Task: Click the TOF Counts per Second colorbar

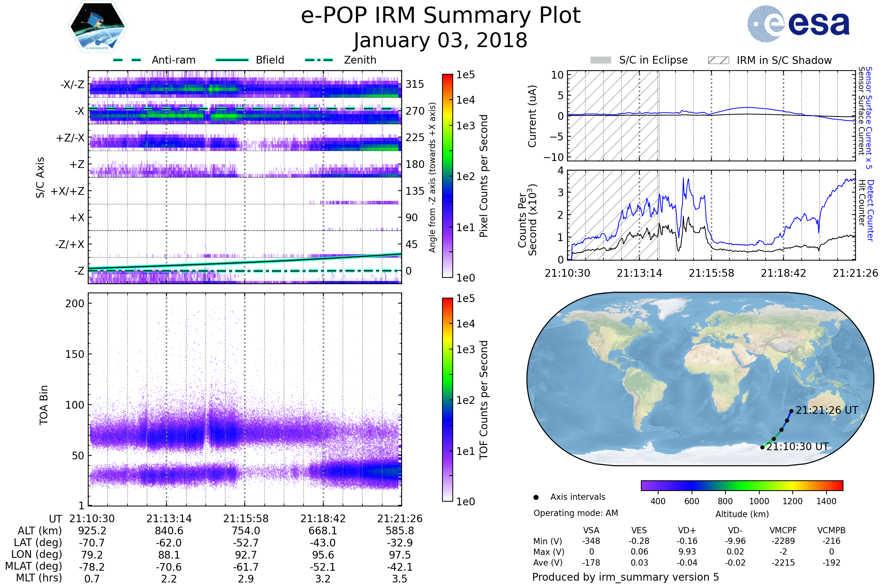Action: pyautogui.click(x=447, y=399)
